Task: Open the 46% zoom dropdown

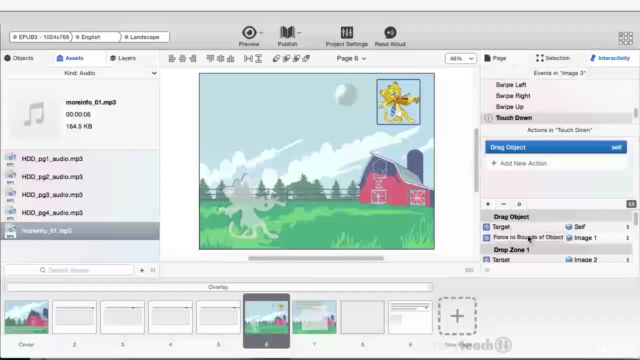Action: (460, 58)
